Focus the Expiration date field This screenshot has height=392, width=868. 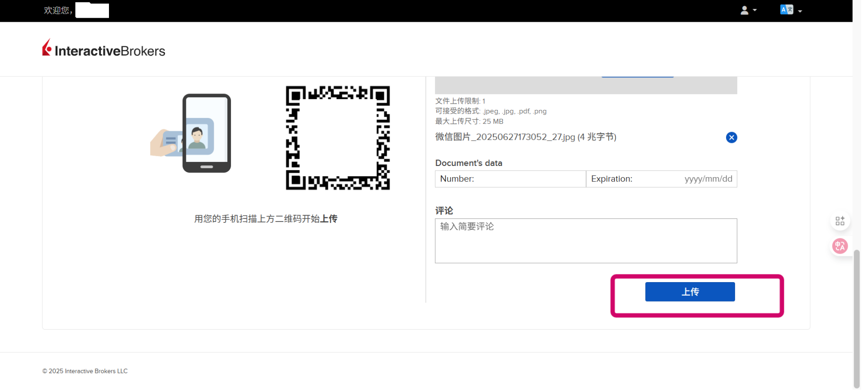662,179
